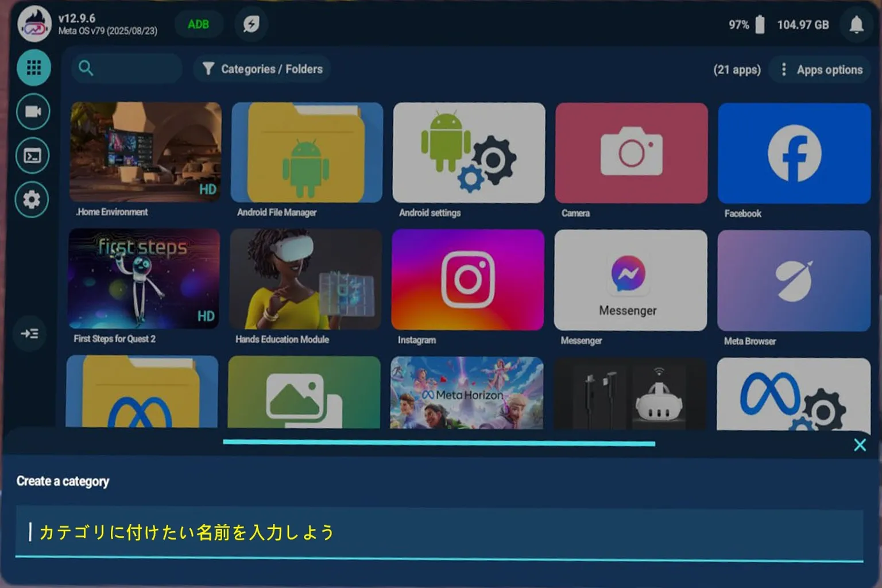This screenshot has width=882, height=588.
Task: Open the Apps options menu
Action: tap(821, 70)
